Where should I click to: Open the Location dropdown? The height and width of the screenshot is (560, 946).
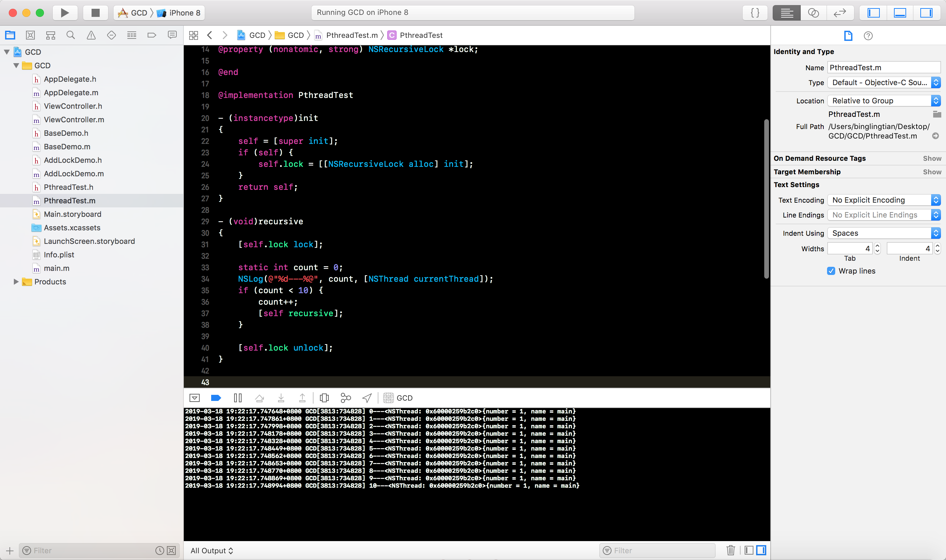(884, 101)
